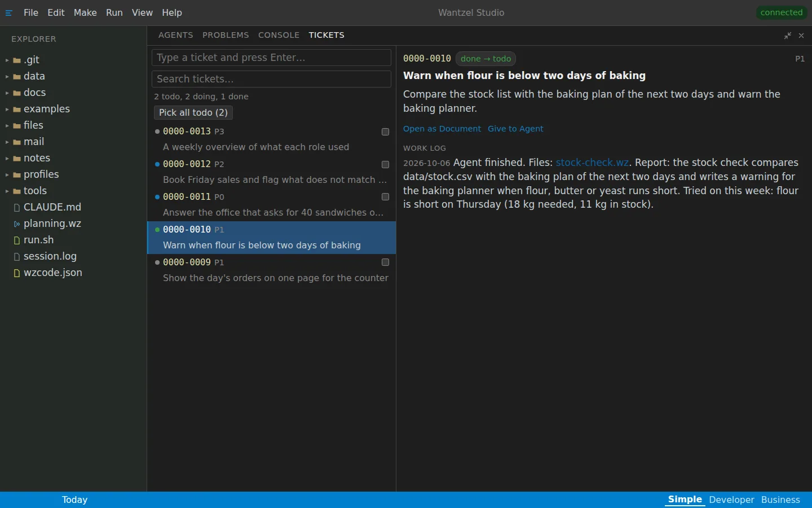The image size is (812, 508).
Task: Click the CLAUDE.md file icon
Action: click(x=17, y=208)
